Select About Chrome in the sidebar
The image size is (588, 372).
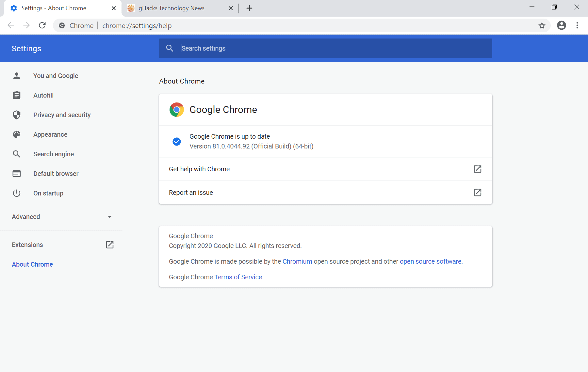pos(32,264)
